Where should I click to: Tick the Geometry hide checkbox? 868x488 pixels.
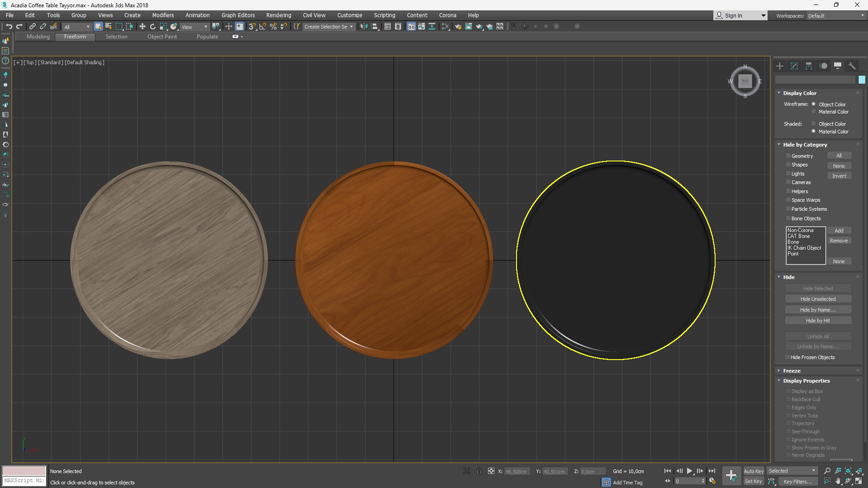(x=788, y=156)
